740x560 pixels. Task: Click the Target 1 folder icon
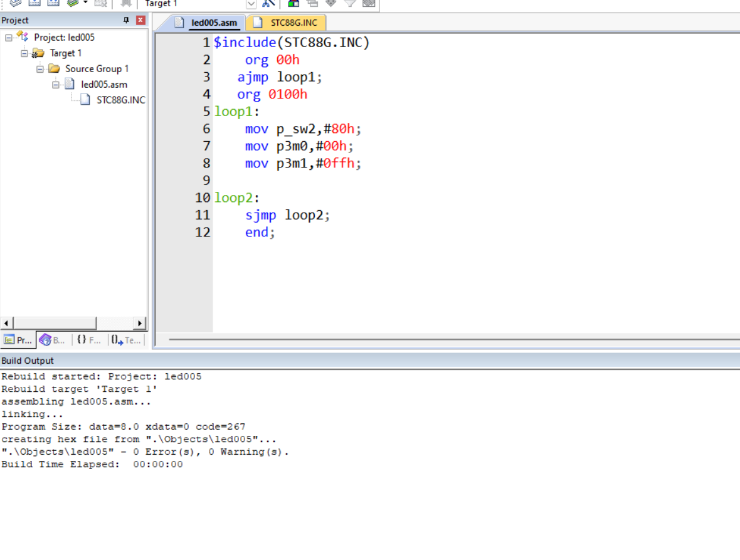tap(38, 53)
